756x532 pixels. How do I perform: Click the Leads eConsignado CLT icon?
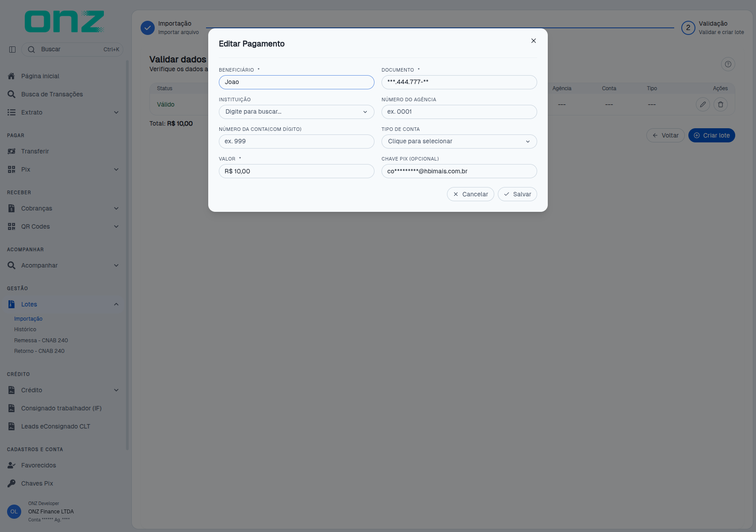(x=11, y=426)
